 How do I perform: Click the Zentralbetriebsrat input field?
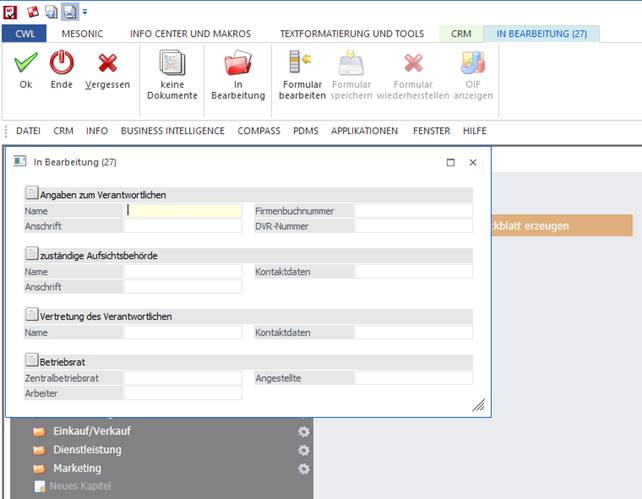(183, 378)
